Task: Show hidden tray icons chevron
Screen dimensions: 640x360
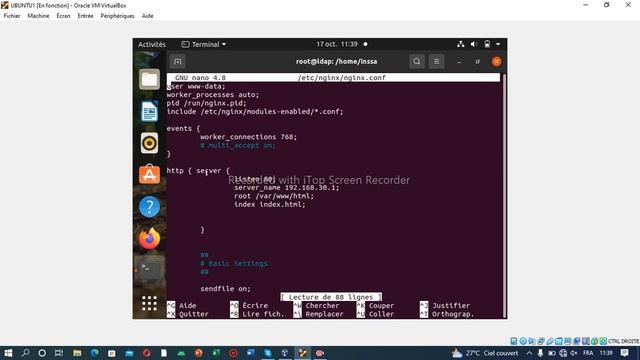Action: coord(529,353)
